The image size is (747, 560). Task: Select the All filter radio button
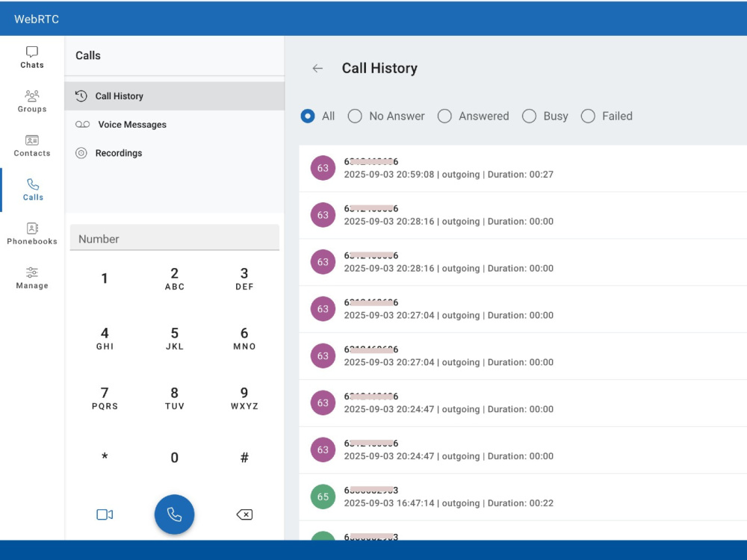(308, 116)
